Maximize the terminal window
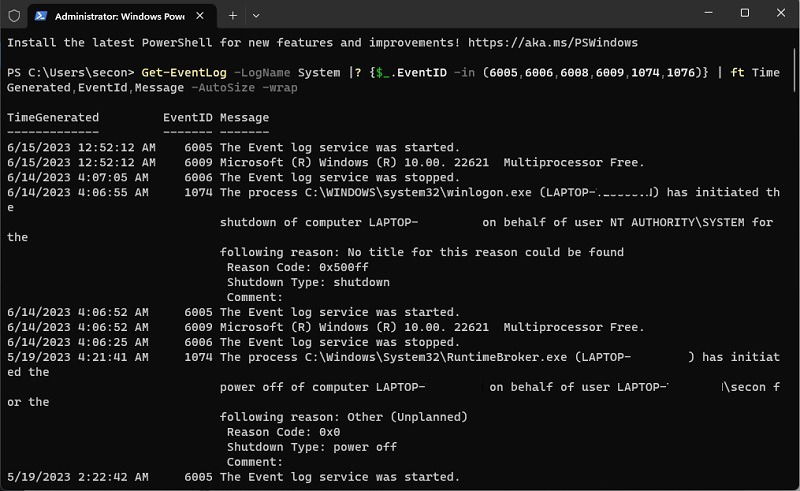 pyautogui.click(x=745, y=13)
